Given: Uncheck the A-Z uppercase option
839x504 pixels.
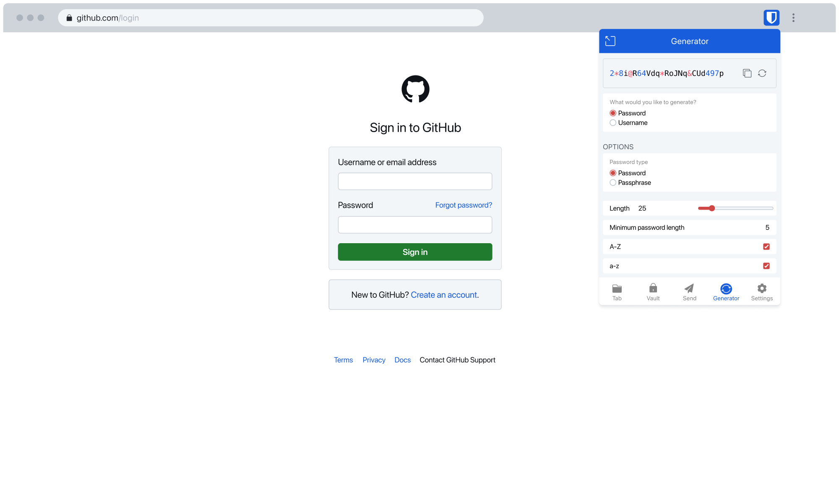Looking at the screenshot, I should click(x=766, y=247).
